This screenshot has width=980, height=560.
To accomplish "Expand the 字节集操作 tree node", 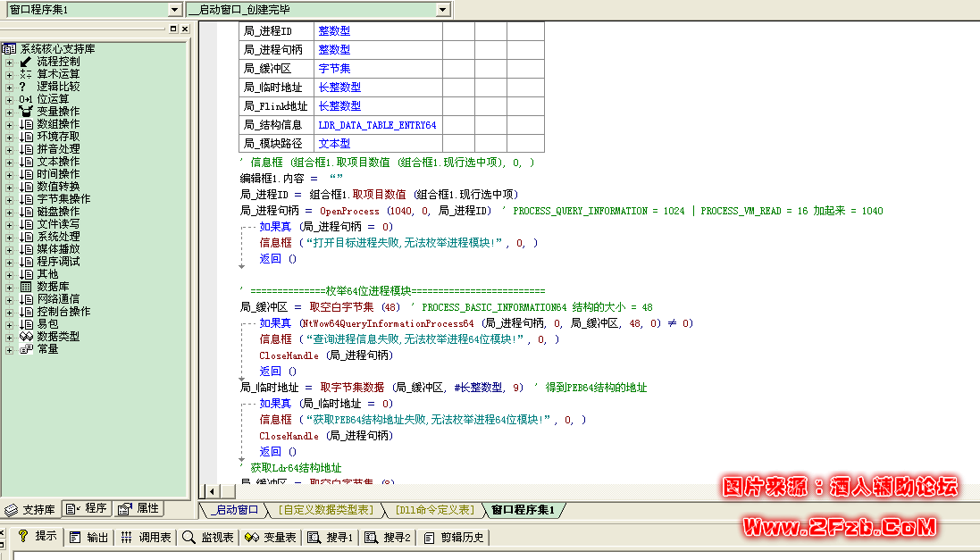I will (x=9, y=199).
